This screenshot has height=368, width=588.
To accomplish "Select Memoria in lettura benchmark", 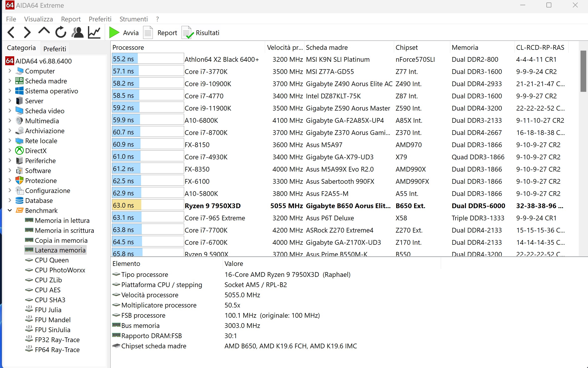I will (62, 221).
